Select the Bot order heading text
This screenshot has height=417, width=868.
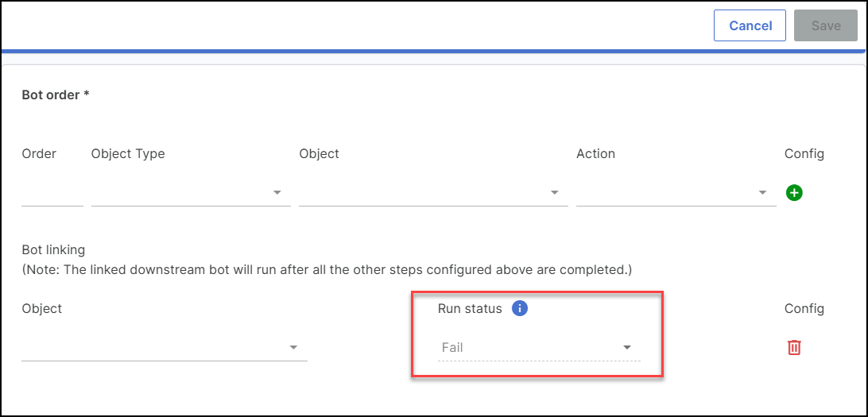pos(56,95)
